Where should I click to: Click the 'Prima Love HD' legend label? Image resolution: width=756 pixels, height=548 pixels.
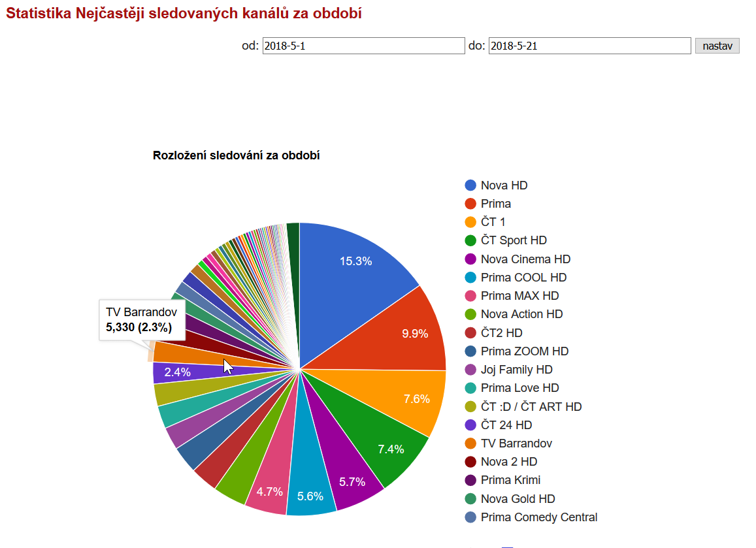(519, 388)
